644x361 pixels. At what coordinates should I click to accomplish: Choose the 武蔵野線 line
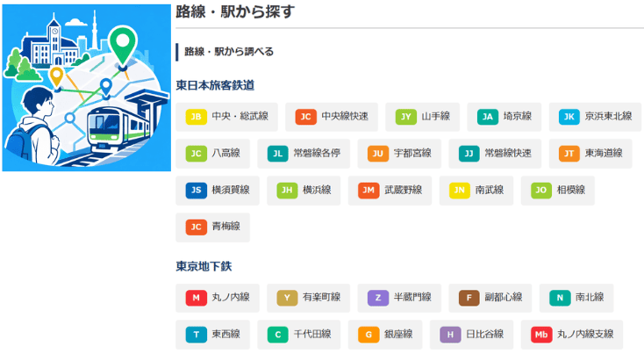coord(390,191)
